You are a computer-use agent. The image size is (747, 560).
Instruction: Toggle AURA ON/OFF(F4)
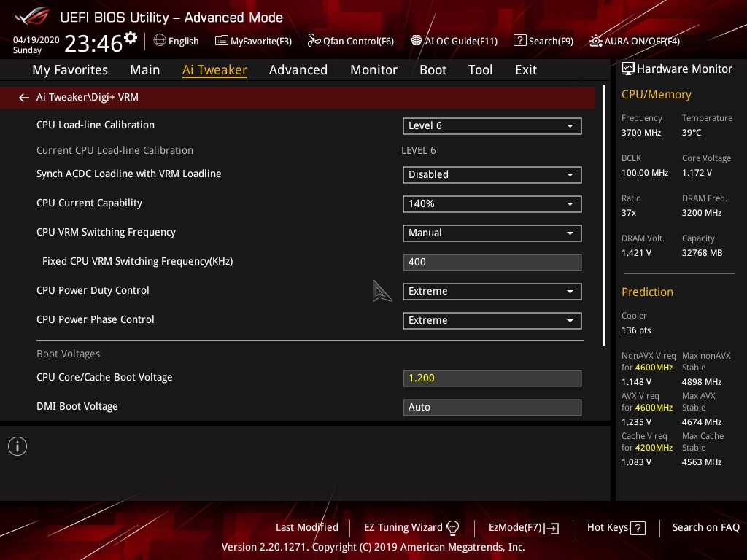pyautogui.click(x=635, y=41)
